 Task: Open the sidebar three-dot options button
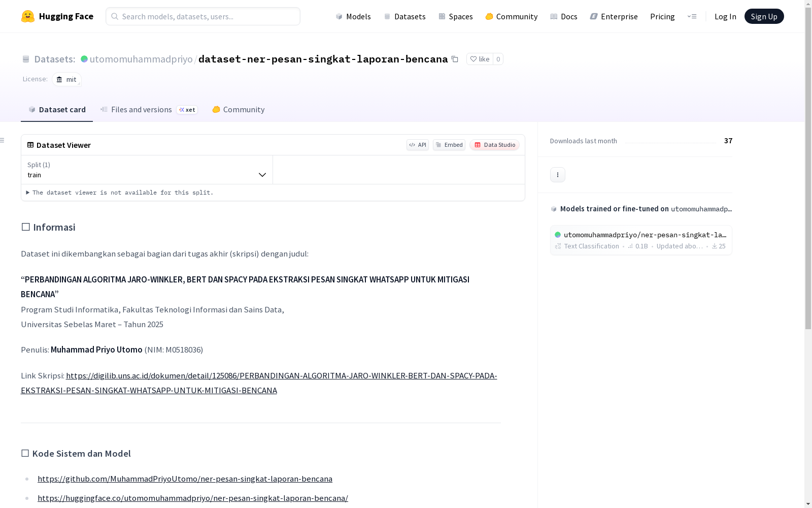(558, 175)
